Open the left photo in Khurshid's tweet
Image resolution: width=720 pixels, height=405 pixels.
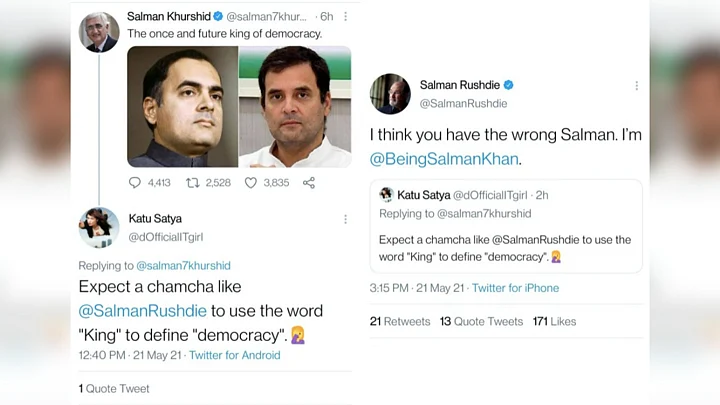coord(182,106)
